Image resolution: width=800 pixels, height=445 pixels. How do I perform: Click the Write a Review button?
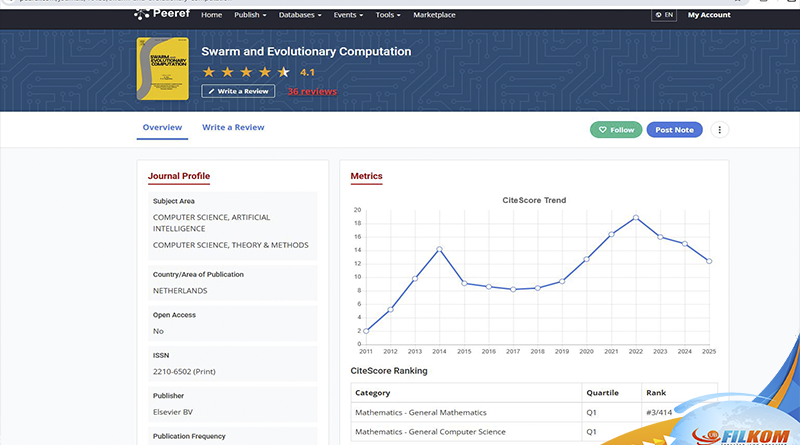point(238,91)
